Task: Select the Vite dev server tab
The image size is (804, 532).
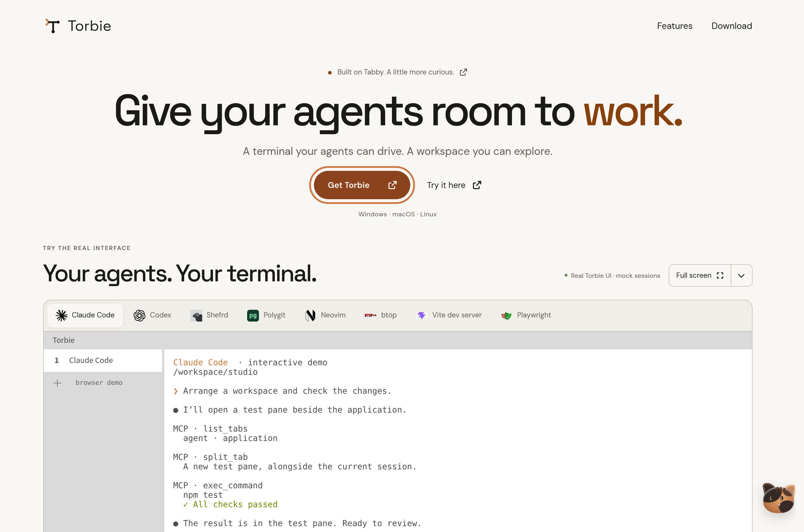Action: click(x=449, y=315)
